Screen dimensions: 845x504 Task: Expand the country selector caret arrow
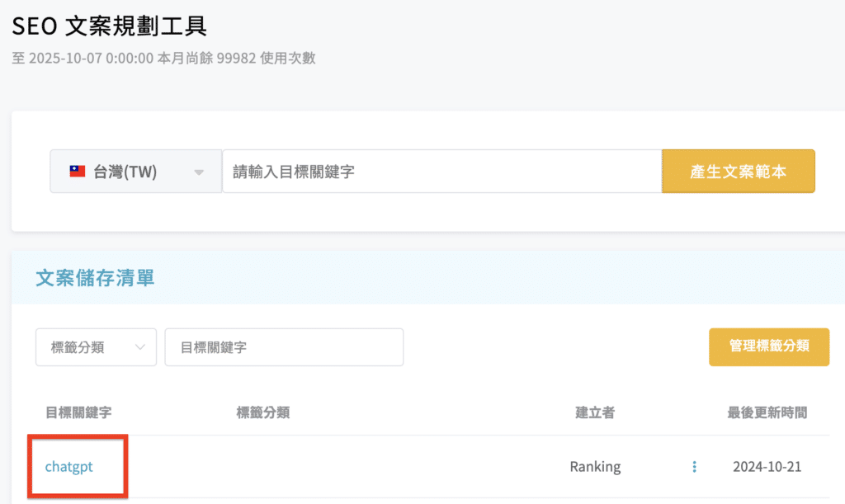[198, 172]
